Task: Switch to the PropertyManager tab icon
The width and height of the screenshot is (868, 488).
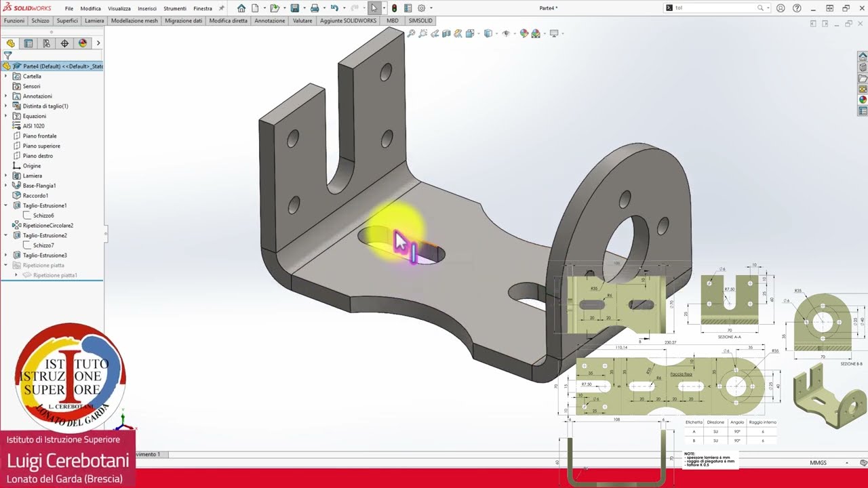Action: 28,43
